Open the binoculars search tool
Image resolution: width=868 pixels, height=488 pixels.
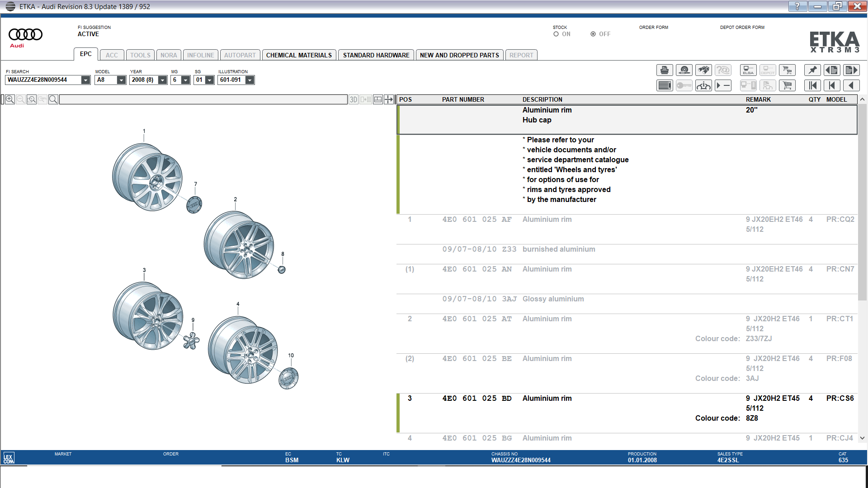703,70
